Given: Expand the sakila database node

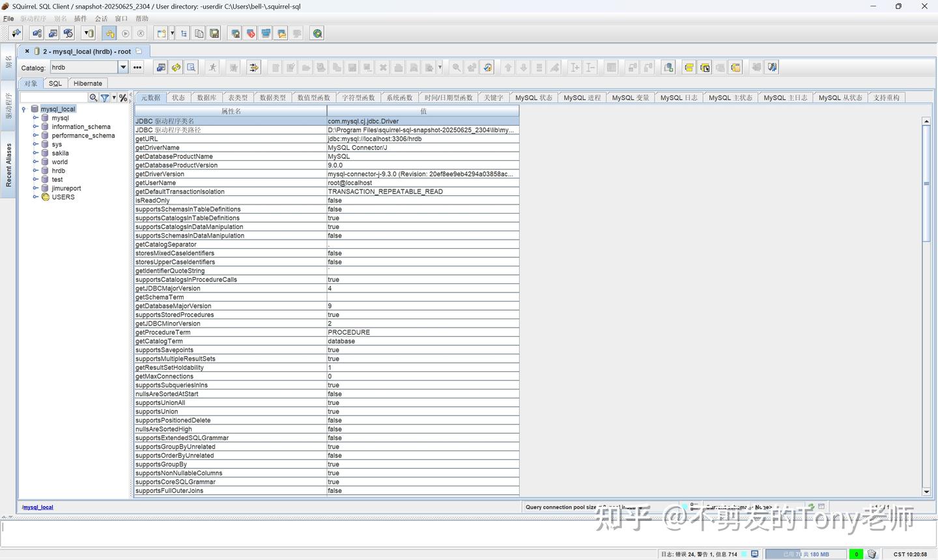Looking at the screenshot, I should point(36,152).
